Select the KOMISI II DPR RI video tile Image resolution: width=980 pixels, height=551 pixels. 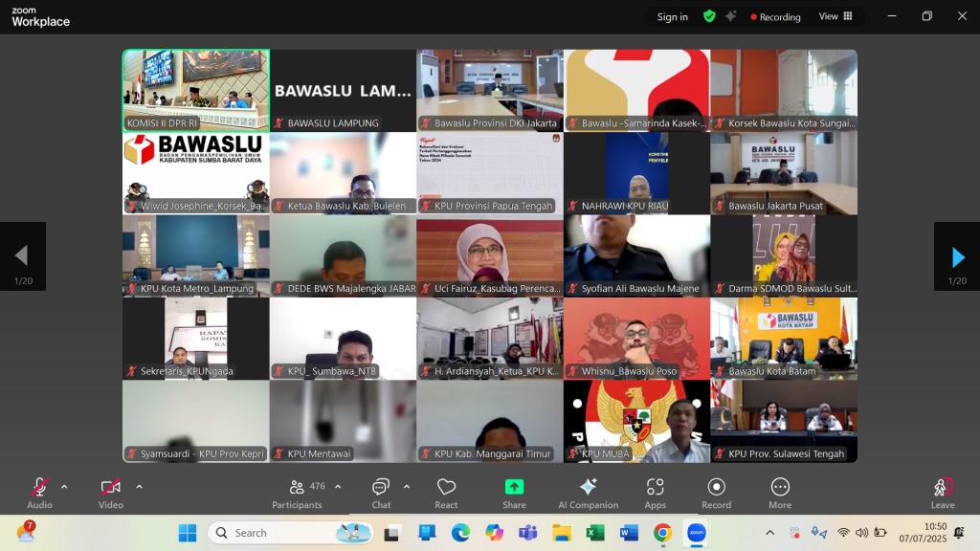click(196, 90)
